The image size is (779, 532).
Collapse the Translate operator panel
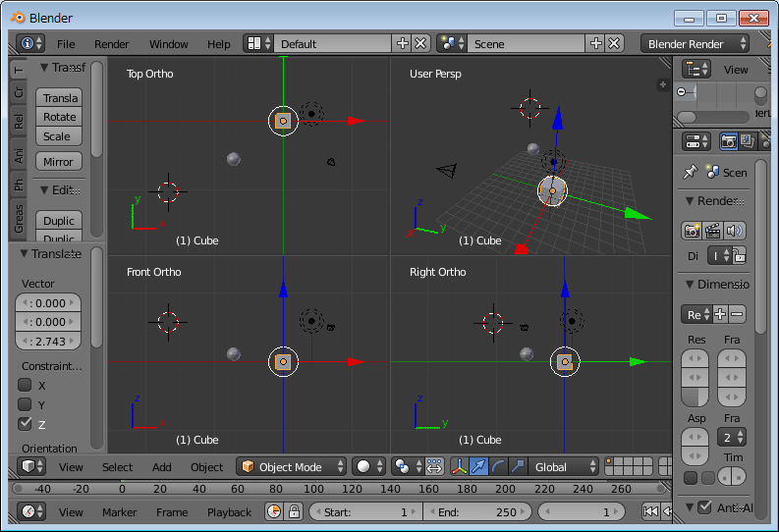(x=24, y=253)
